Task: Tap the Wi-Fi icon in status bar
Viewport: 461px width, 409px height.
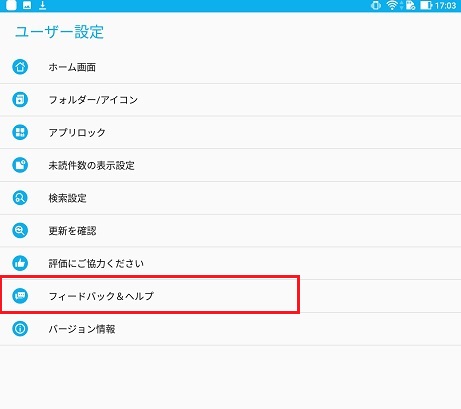Action: [392, 5]
